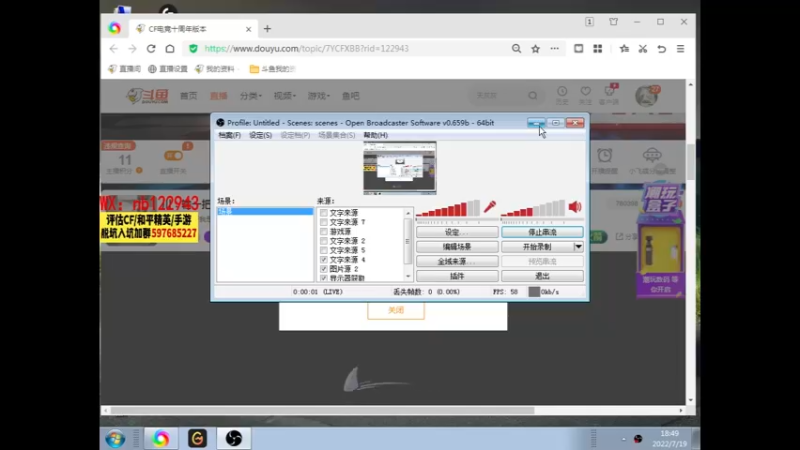800x450 pixels.
Task: Open the browser hamburger main menu
Action: click(681, 48)
